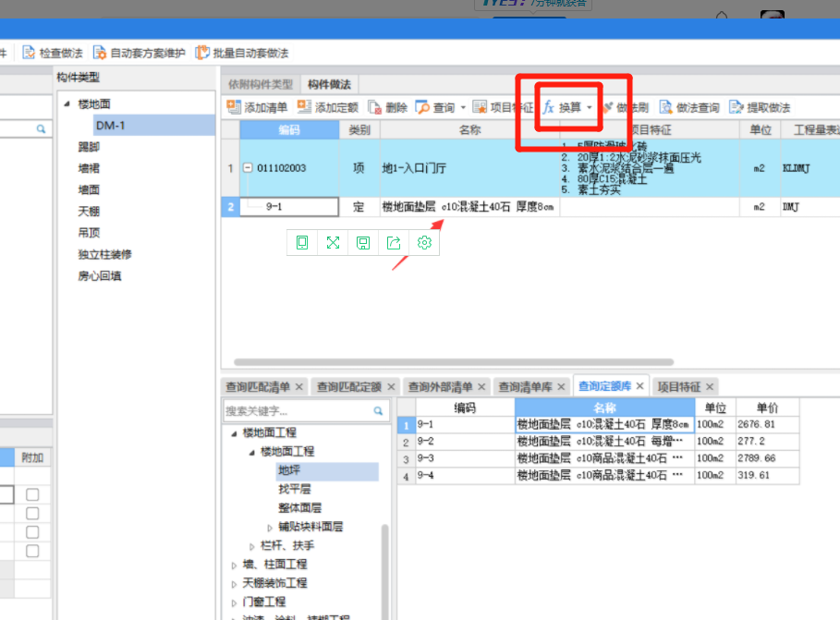Collapse the nested 楼地面工程 subnode
This screenshot has height=620, width=840.
(251, 452)
